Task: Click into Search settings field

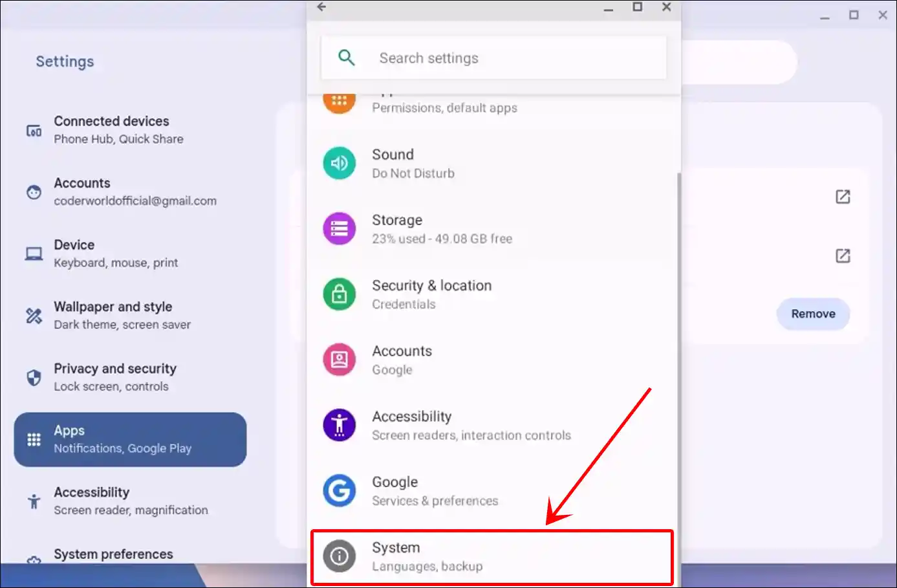Action: (493, 58)
